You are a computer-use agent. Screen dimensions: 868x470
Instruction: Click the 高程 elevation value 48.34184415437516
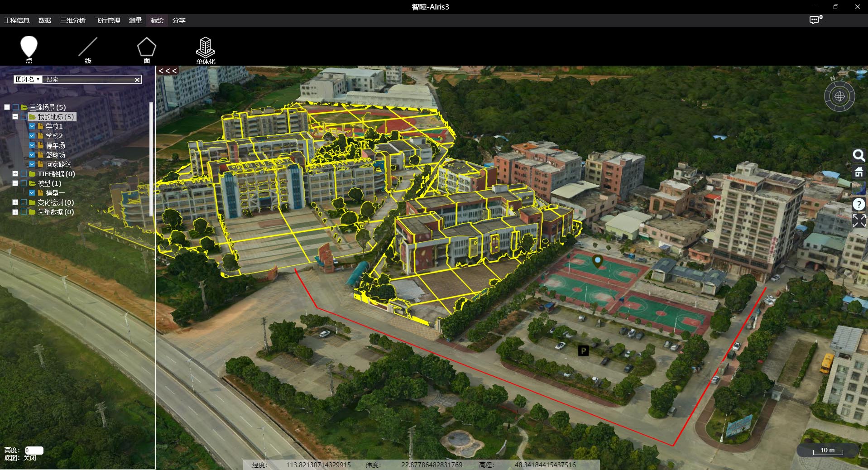click(x=545, y=465)
